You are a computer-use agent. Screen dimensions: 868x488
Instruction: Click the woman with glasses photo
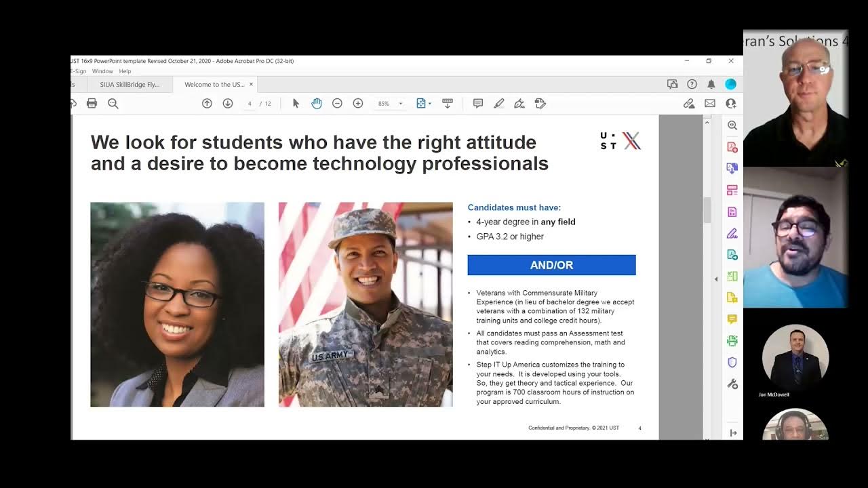(x=177, y=304)
